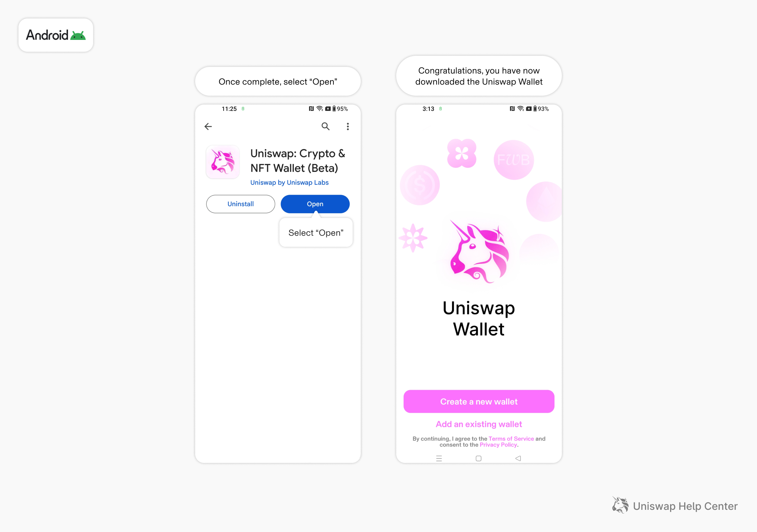Viewport: 757px width, 532px height.
Task: Select the back arrow icon
Action: pyautogui.click(x=208, y=126)
